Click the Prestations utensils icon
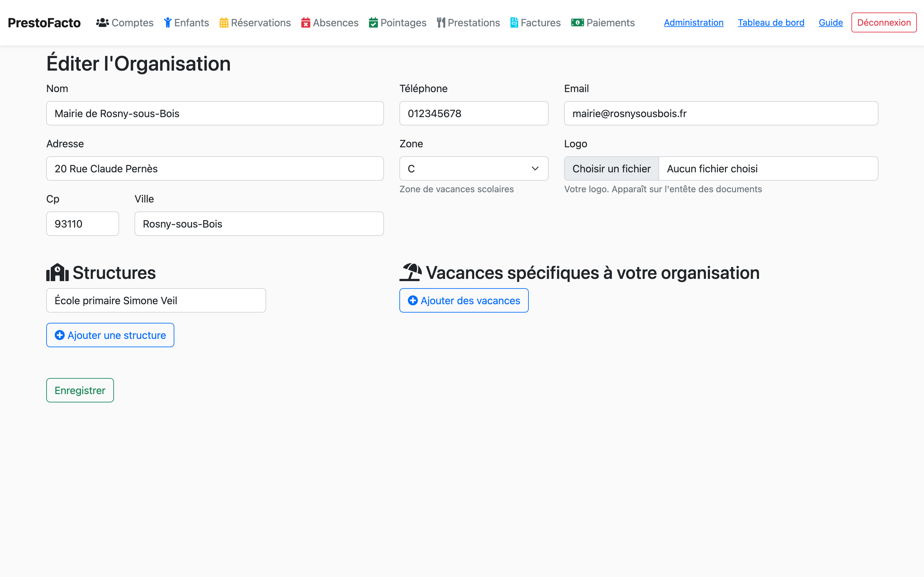Image resolution: width=924 pixels, height=577 pixels. pos(441,23)
